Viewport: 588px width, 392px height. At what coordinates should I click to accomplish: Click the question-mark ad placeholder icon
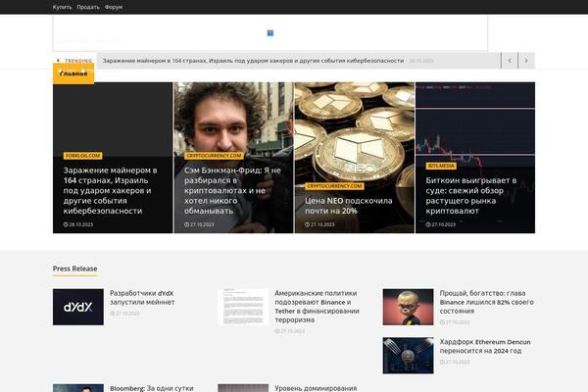270,33
